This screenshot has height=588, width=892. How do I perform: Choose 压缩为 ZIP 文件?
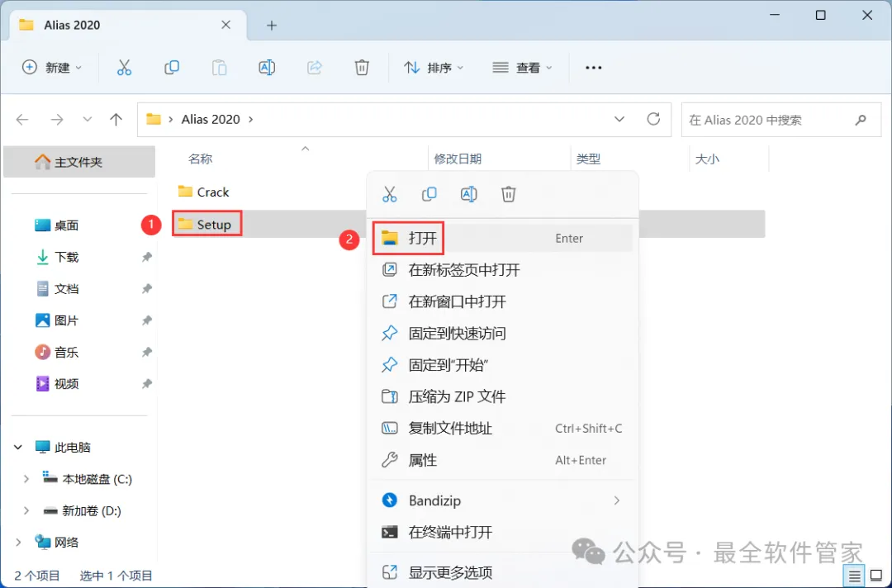pos(502,396)
